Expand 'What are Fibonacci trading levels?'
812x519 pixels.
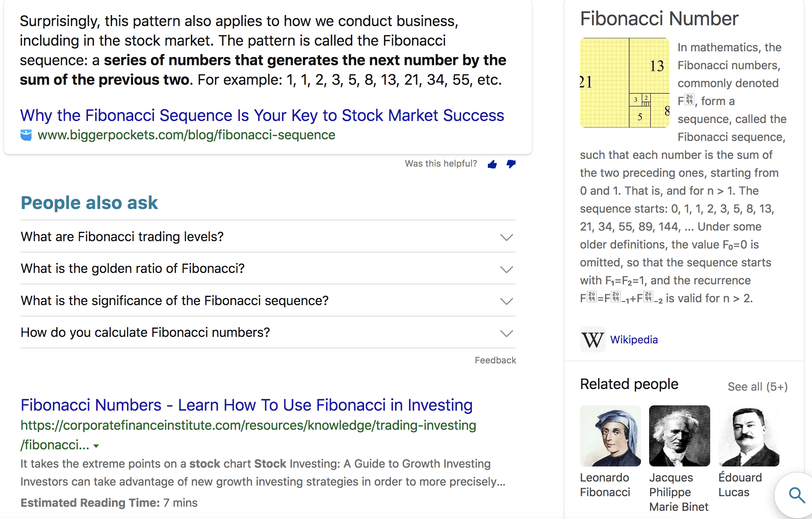(506, 237)
